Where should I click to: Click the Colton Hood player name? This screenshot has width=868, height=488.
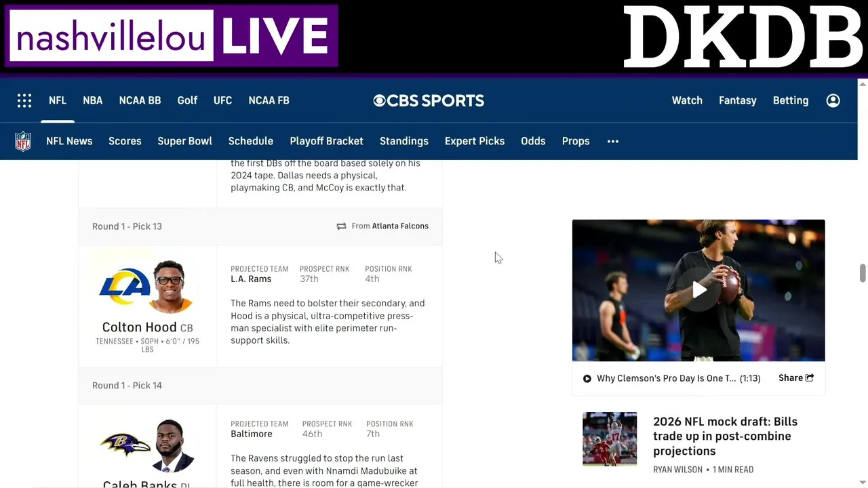(x=139, y=327)
